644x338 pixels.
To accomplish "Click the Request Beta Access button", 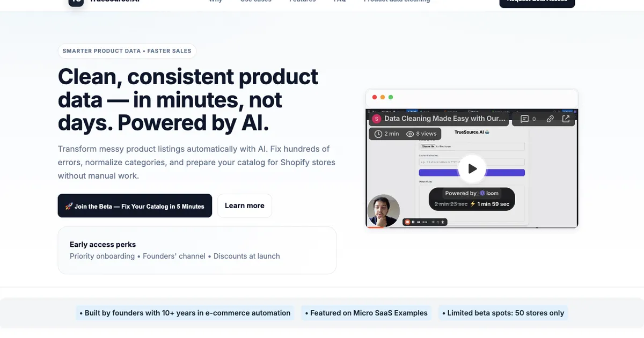I will (x=537, y=3).
